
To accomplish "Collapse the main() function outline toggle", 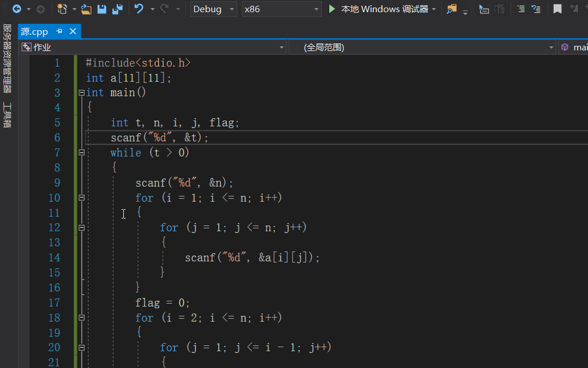I will (x=81, y=93).
